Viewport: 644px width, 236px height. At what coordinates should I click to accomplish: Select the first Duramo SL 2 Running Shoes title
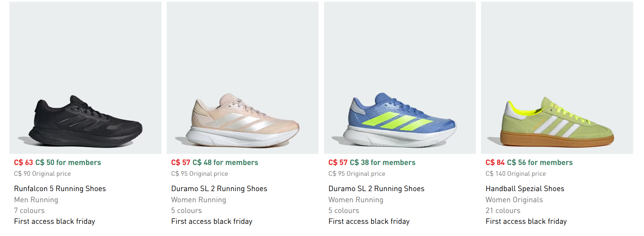click(x=219, y=188)
